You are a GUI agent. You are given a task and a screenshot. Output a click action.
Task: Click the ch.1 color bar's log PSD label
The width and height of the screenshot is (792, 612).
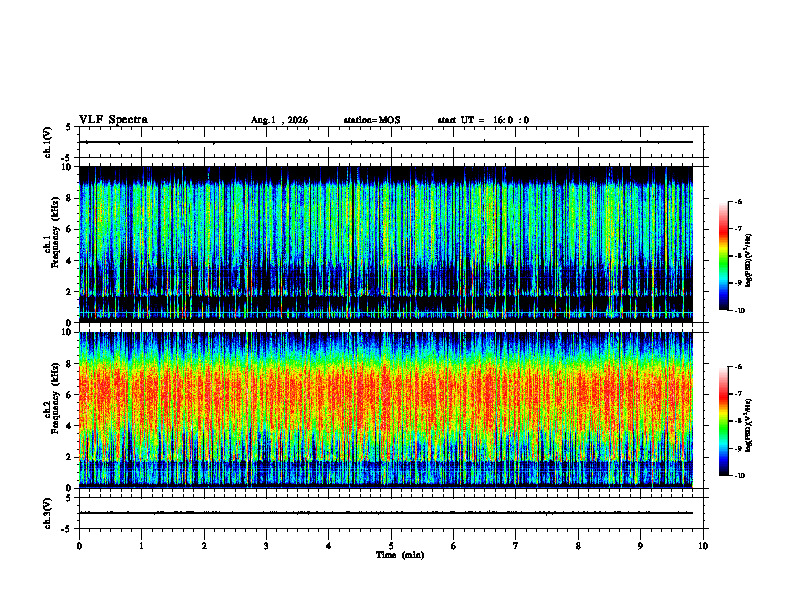[749, 261]
